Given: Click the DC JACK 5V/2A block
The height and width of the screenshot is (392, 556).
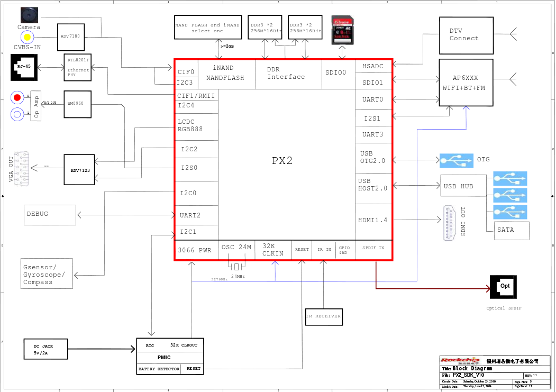Looking at the screenshot, I should (x=45, y=349).
